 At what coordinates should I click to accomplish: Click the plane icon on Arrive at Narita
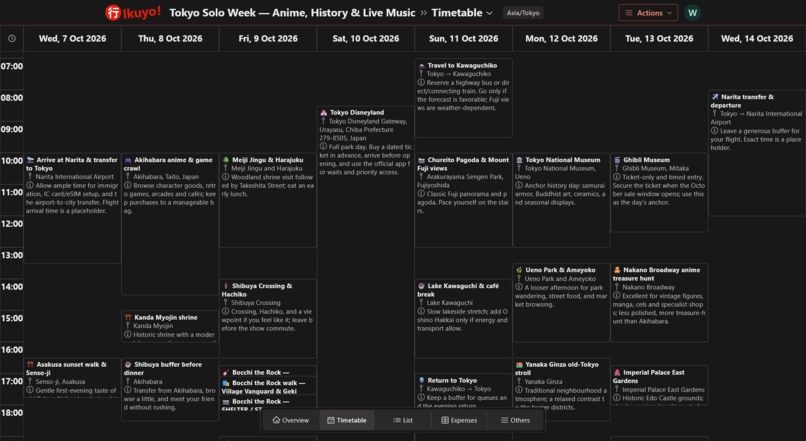[x=30, y=160]
